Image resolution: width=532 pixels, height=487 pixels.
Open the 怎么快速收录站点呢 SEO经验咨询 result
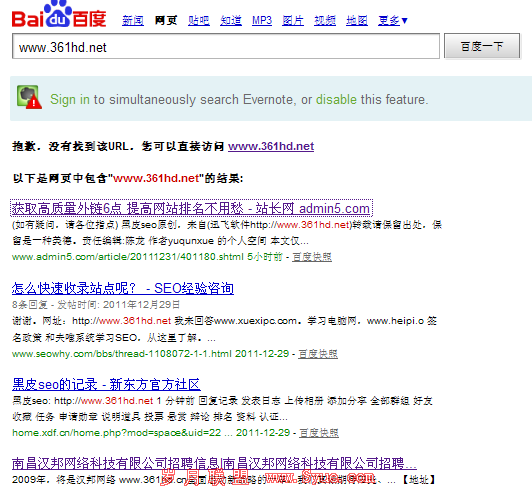tap(122, 288)
